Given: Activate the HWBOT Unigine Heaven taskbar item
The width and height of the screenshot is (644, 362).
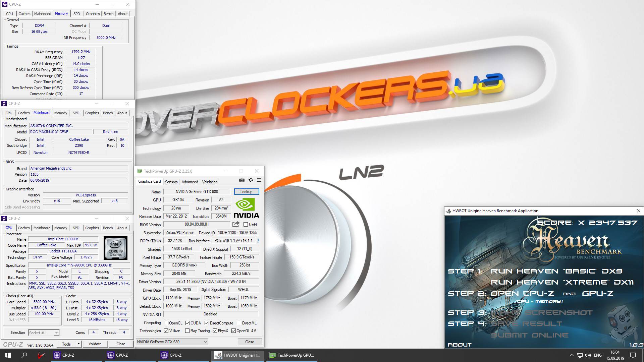Looking at the screenshot, I should tap(238, 355).
